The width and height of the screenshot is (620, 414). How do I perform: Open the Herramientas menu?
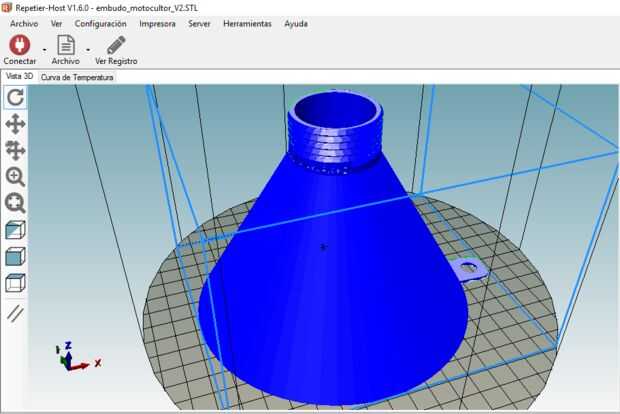pos(247,24)
